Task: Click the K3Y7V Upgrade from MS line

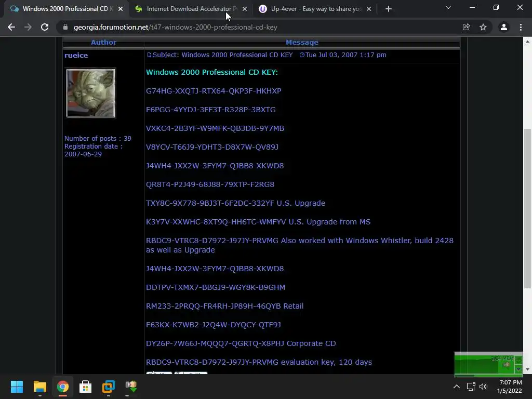Action: 258,222
